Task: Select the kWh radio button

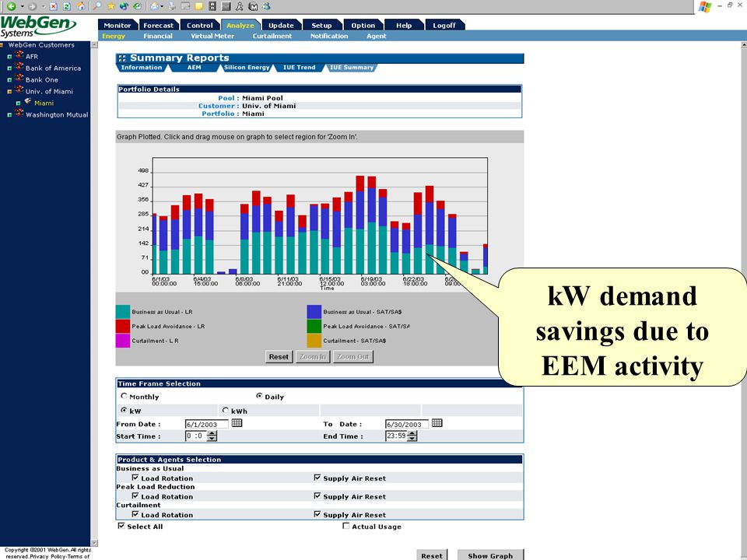Action: (x=226, y=410)
